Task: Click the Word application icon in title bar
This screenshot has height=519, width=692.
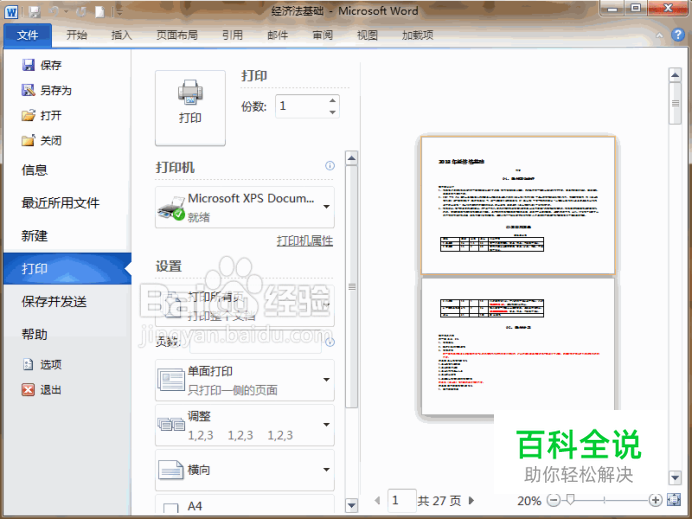Action: [11, 12]
